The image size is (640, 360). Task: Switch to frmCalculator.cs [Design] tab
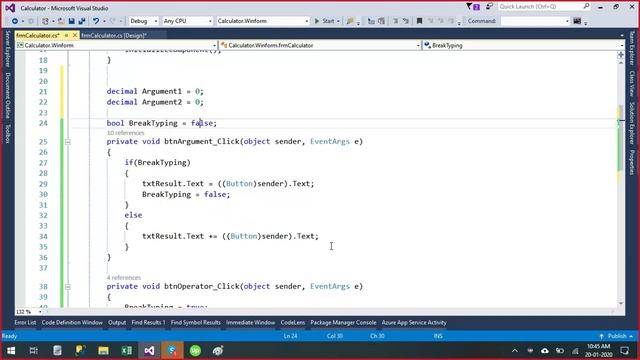pos(114,36)
